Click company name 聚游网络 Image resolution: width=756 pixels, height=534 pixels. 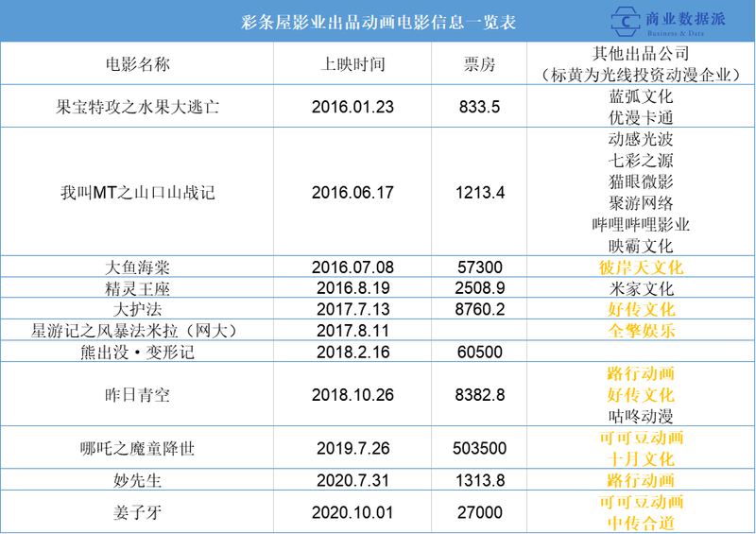[641, 203]
